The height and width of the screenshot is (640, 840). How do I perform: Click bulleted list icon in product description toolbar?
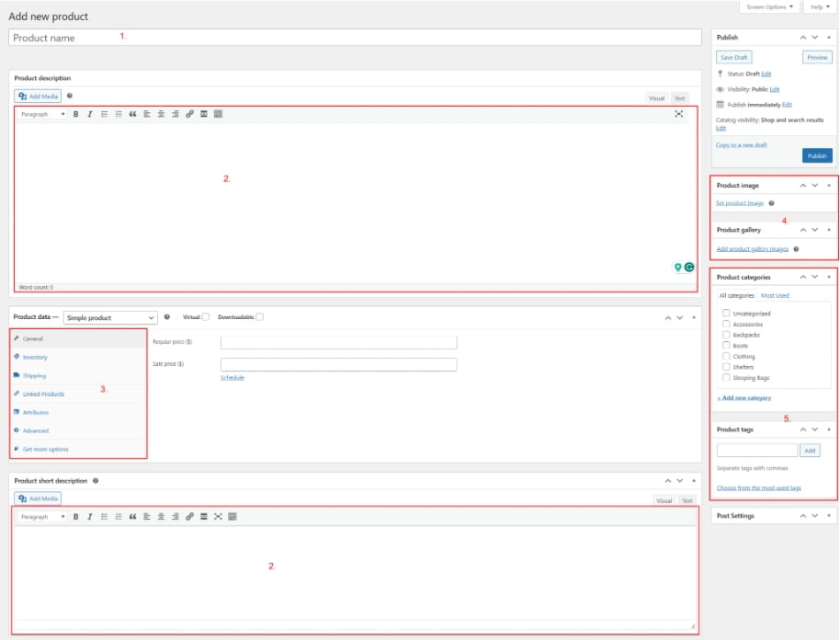[104, 114]
